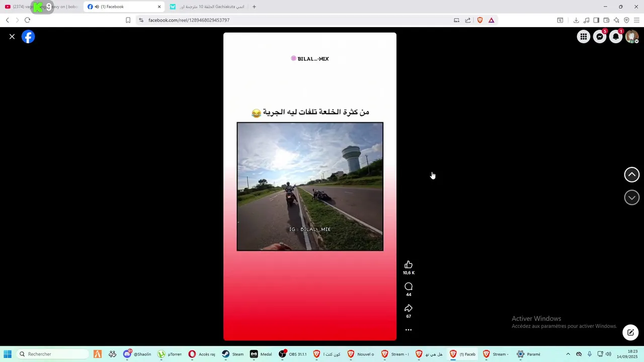Open the Leo AI sparkle icon
This screenshot has height=362, width=644.
click(x=616, y=20)
